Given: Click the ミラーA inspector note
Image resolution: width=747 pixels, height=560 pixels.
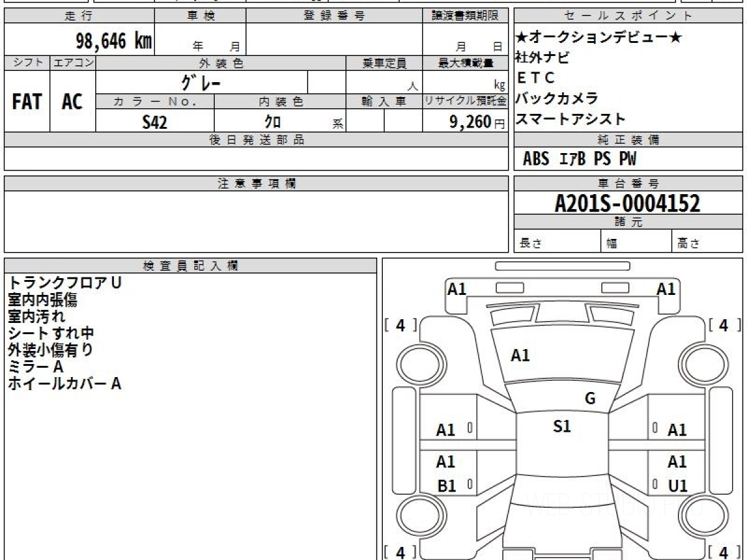Looking at the screenshot, I should (x=35, y=366).
